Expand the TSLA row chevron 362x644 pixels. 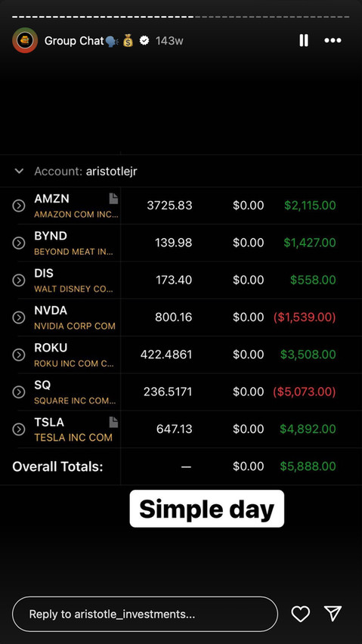coord(19,429)
